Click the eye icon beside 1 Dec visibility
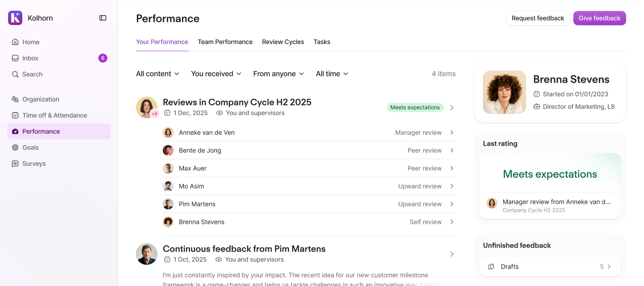The image size is (644, 286). (220, 113)
